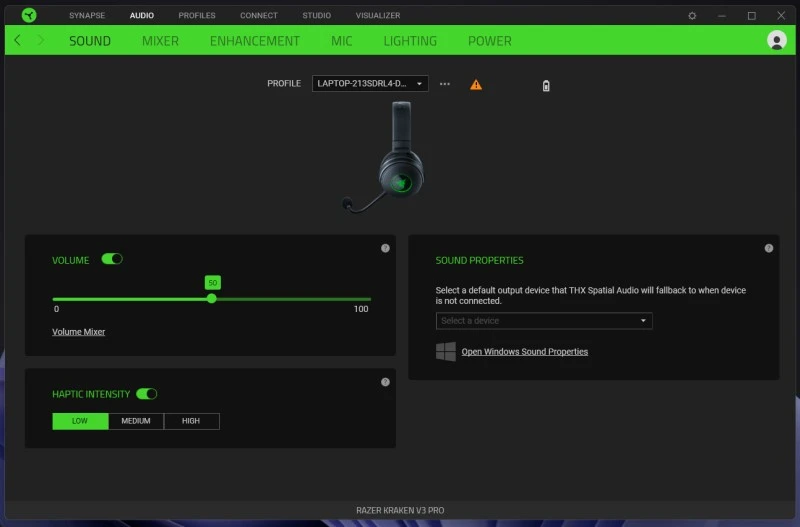Switch to the Enhancement tab

pyautogui.click(x=254, y=41)
